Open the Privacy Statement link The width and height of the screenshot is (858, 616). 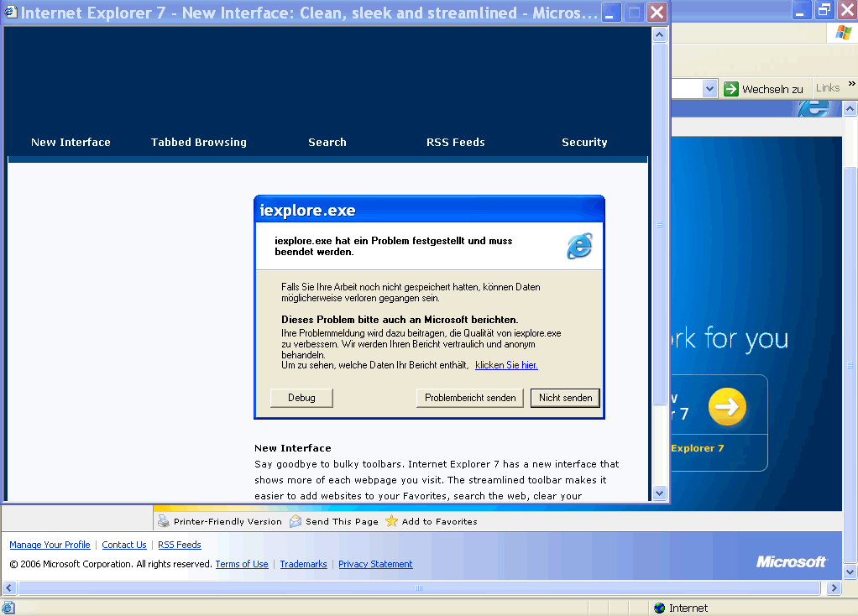pos(375,564)
